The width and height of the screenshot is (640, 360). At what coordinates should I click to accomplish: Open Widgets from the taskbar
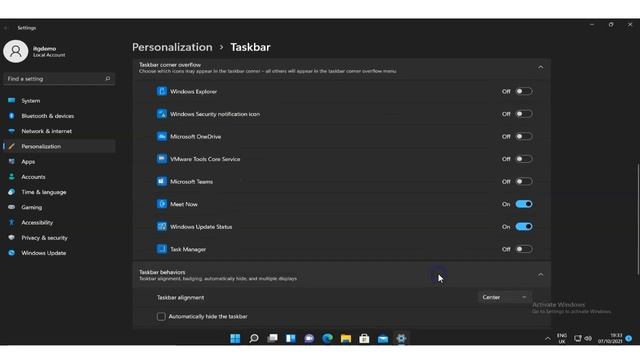pos(291,338)
